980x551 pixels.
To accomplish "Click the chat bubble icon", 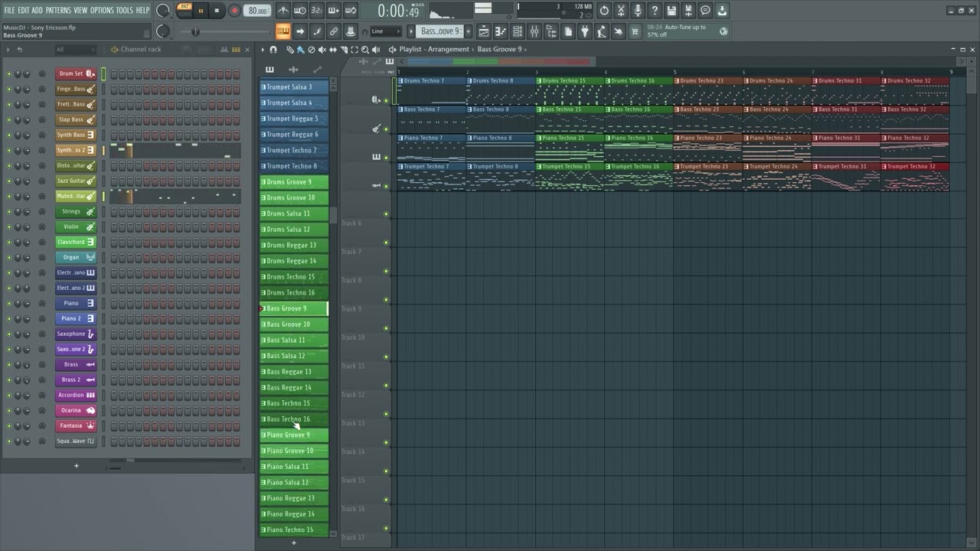I will coord(704,11).
